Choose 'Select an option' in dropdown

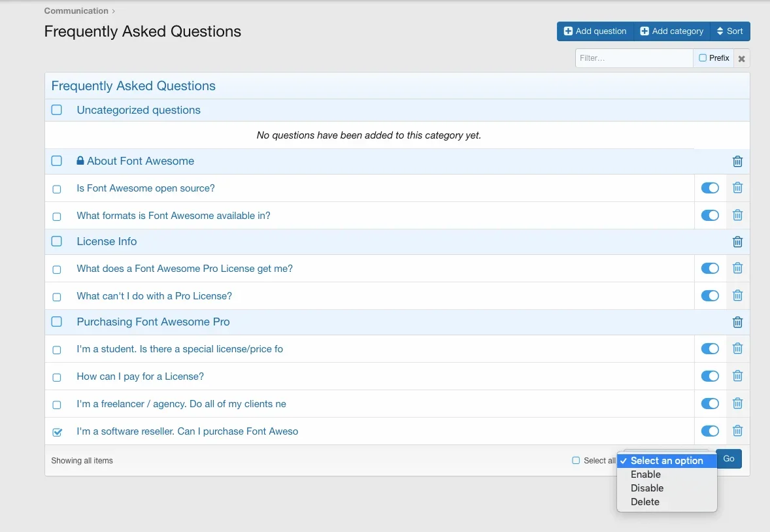(667, 461)
